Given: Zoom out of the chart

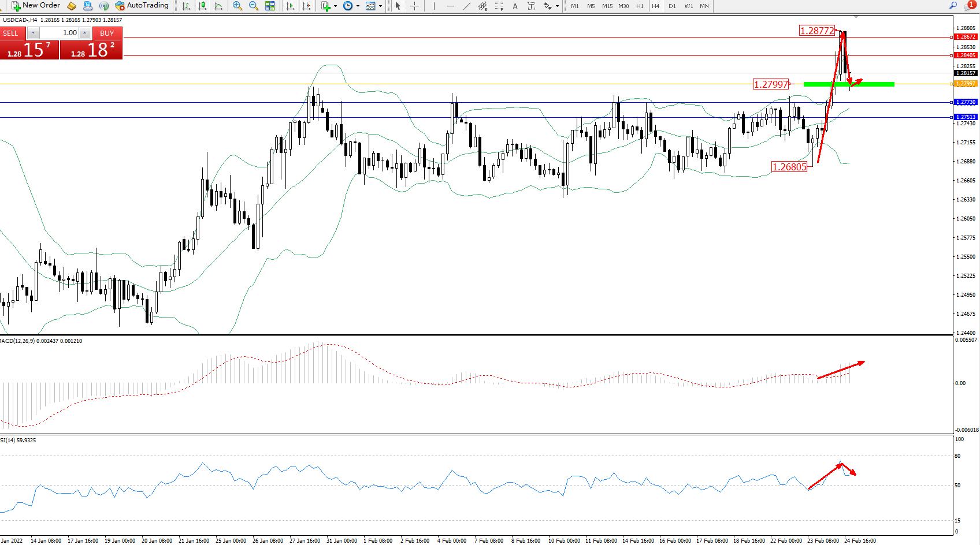Looking at the screenshot, I should 253,6.
